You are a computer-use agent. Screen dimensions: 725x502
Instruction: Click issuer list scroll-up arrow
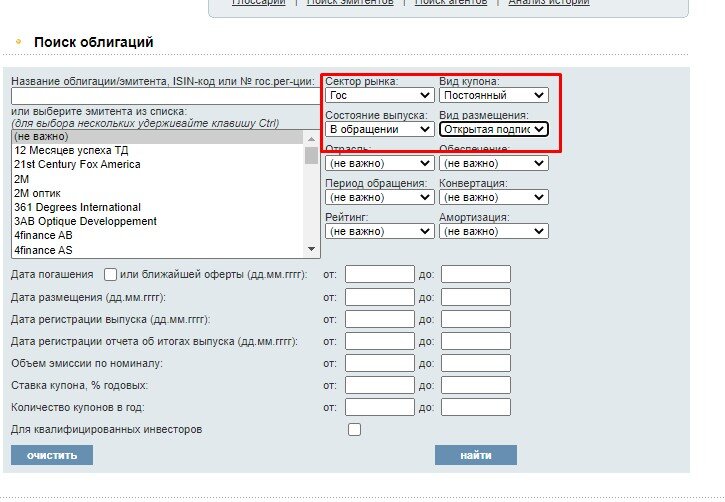pos(311,139)
